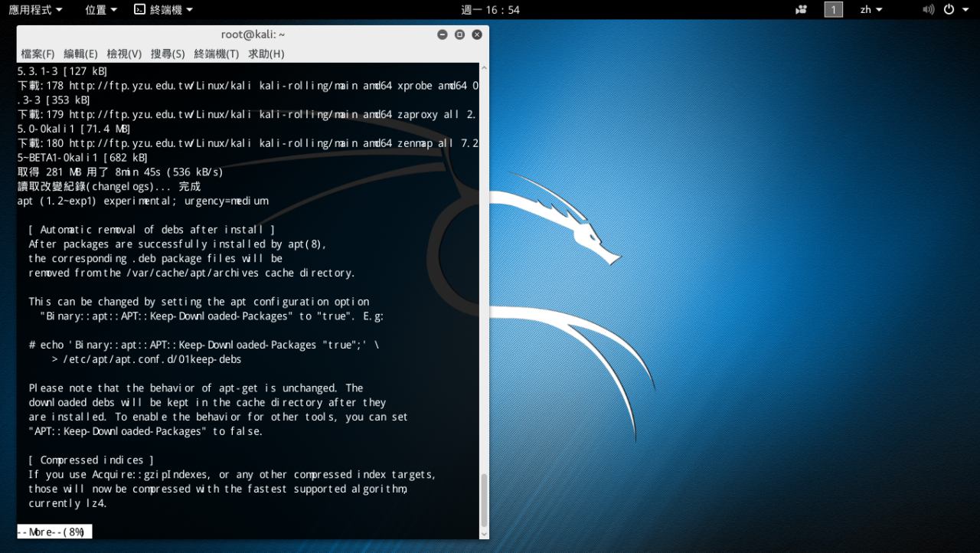Screen dimensions: 980x553
Task: Open the 位置 places menu
Action: coord(101,10)
